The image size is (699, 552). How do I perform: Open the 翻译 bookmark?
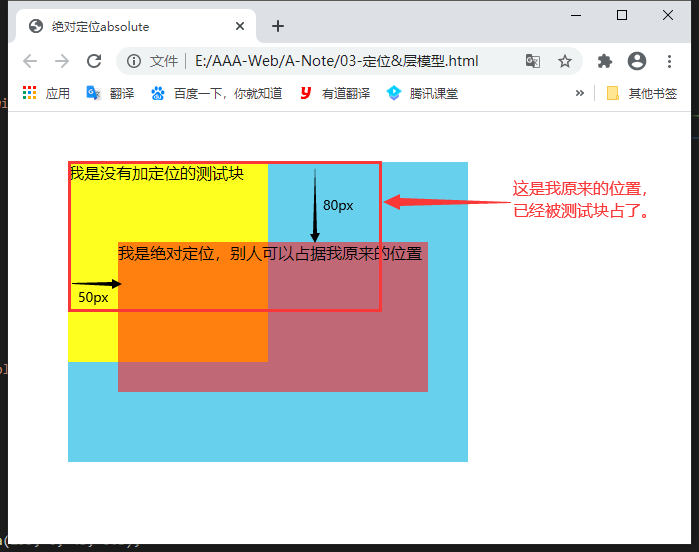[x=110, y=93]
